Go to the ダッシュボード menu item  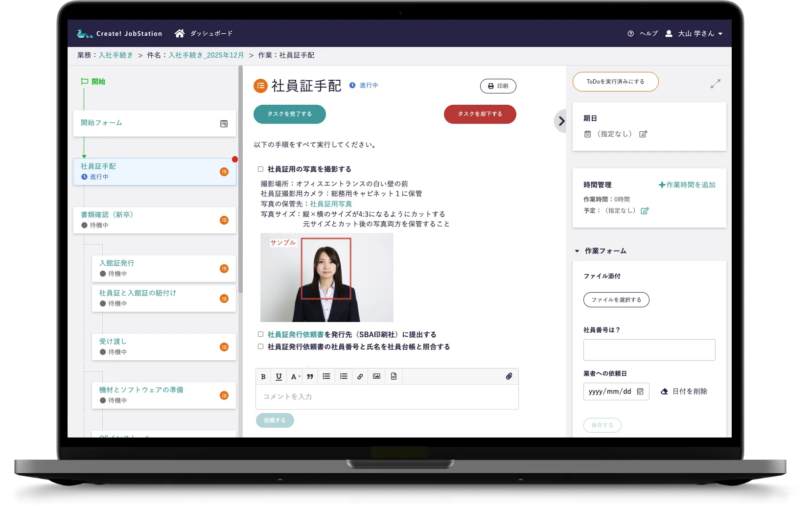pyautogui.click(x=204, y=34)
